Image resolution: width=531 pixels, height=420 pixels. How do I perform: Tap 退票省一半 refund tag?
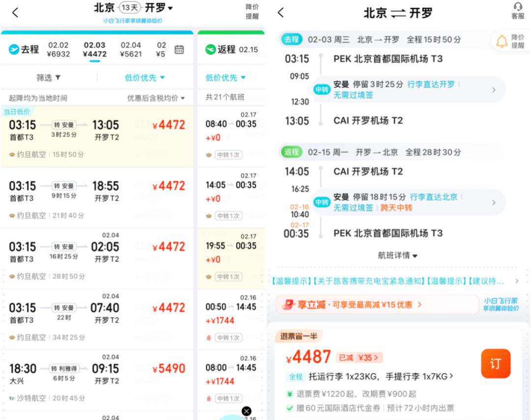click(x=299, y=336)
